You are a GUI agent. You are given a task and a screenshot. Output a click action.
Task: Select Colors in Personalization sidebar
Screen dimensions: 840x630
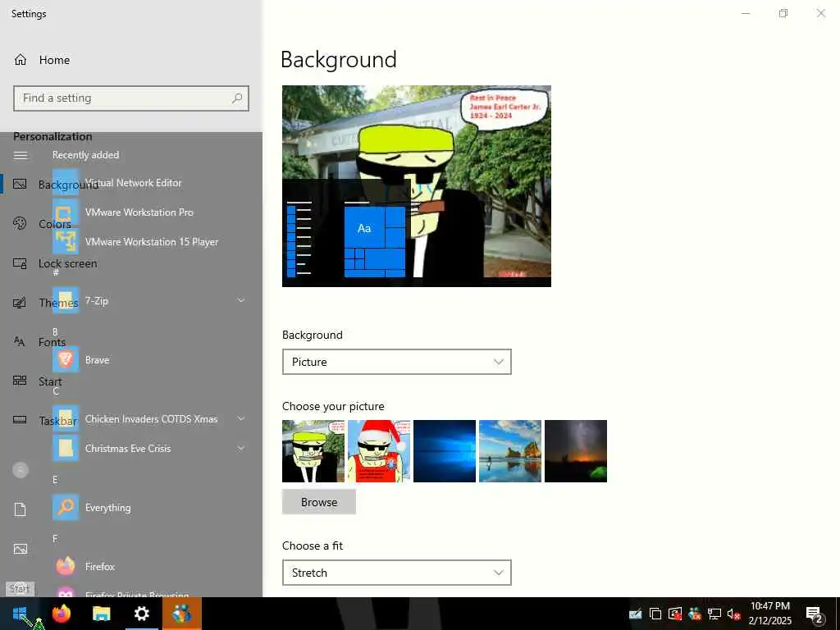tap(55, 224)
